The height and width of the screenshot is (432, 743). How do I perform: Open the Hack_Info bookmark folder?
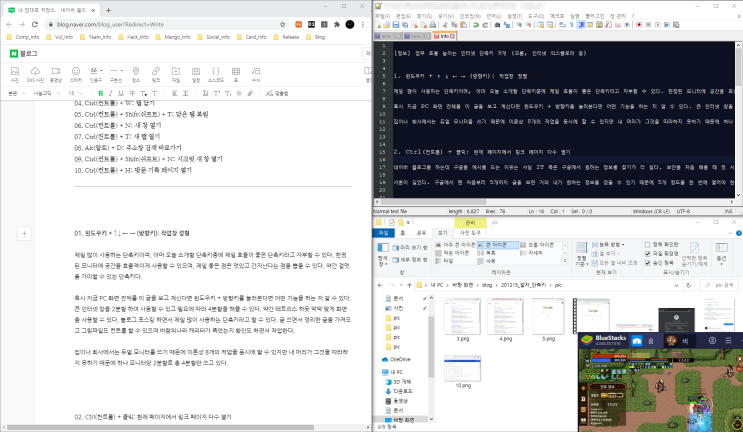[x=134, y=37]
